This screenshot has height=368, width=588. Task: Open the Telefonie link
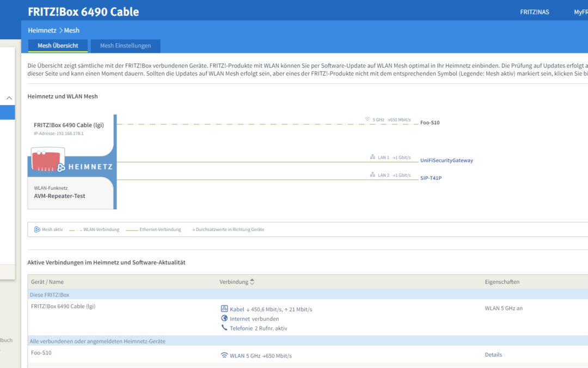pyautogui.click(x=241, y=328)
